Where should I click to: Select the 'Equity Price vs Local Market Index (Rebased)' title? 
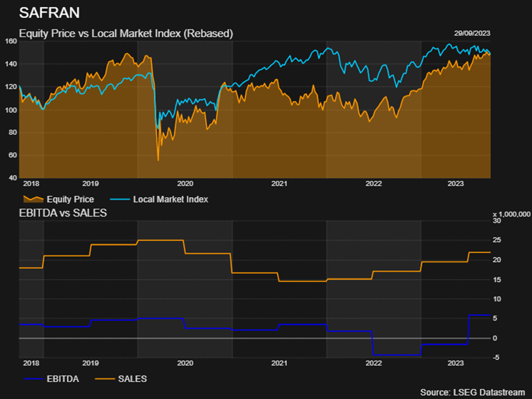click(x=126, y=34)
